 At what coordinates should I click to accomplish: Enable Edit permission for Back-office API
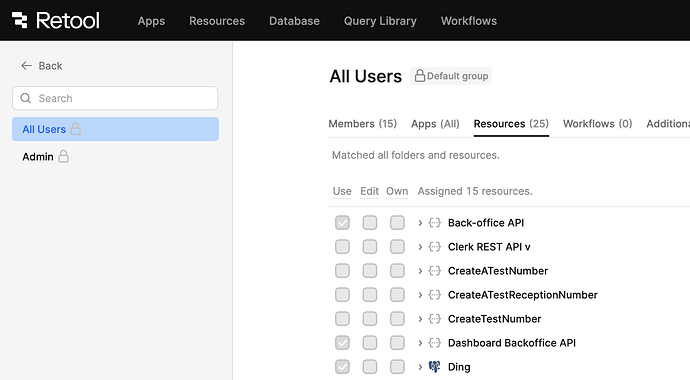click(x=370, y=223)
